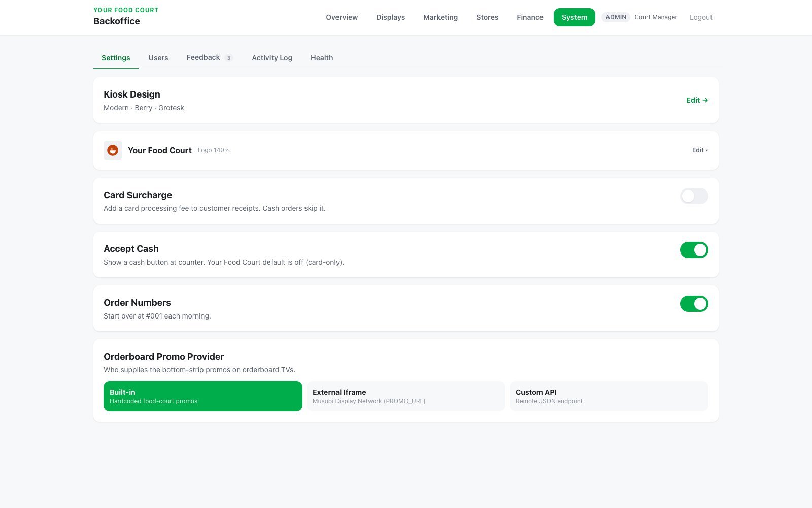Go to the Finance section

coord(530,17)
